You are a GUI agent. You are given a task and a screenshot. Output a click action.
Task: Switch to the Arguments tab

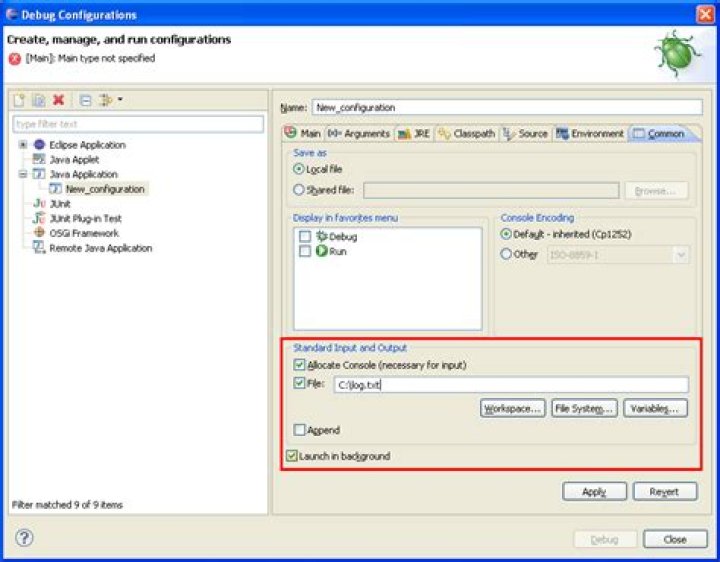pos(359,134)
